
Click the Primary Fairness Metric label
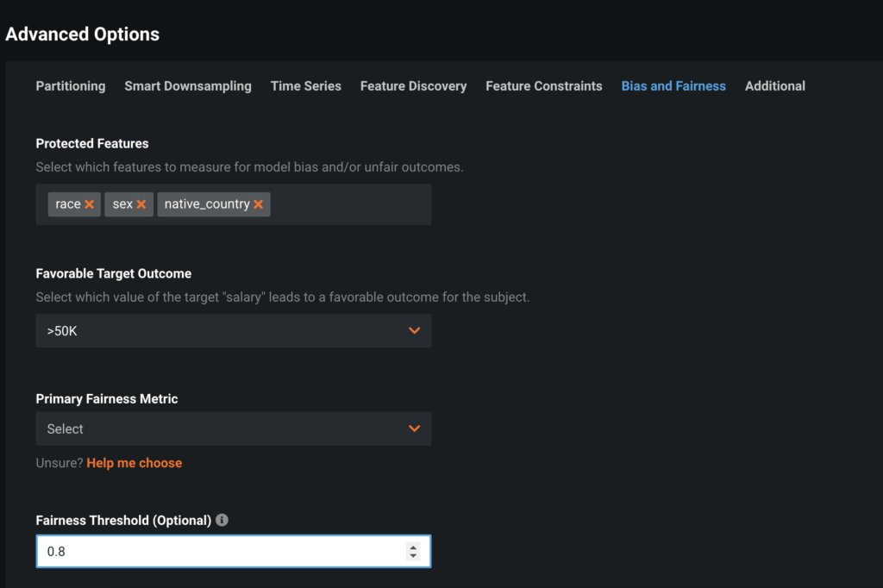(x=107, y=399)
